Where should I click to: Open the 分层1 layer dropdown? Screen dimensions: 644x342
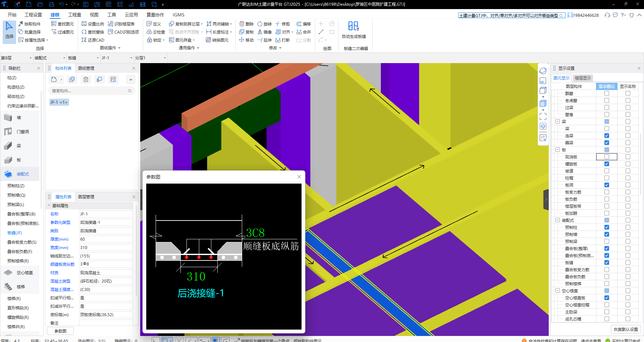click(x=151, y=58)
